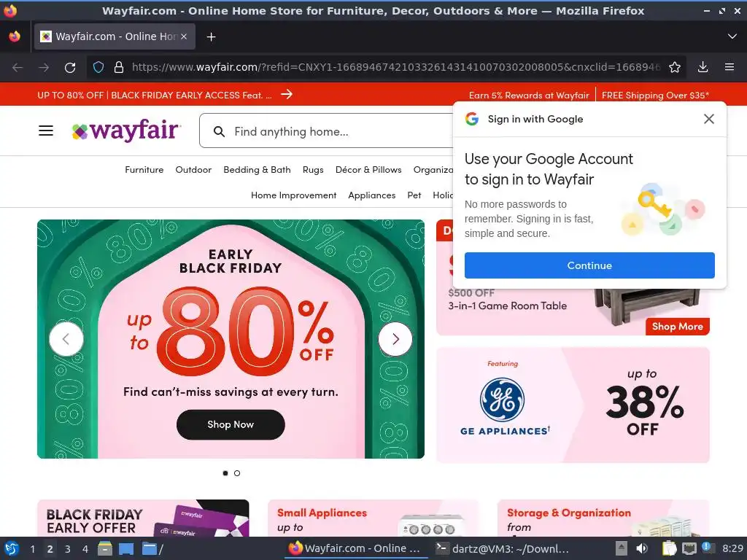Image resolution: width=747 pixels, height=560 pixels.
Task: Switch to workspace 1
Action: [32, 549]
